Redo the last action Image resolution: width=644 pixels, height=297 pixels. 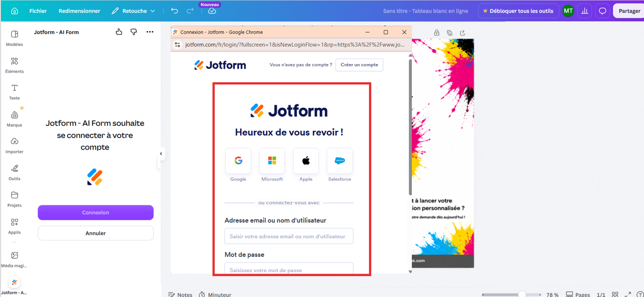[x=190, y=11]
